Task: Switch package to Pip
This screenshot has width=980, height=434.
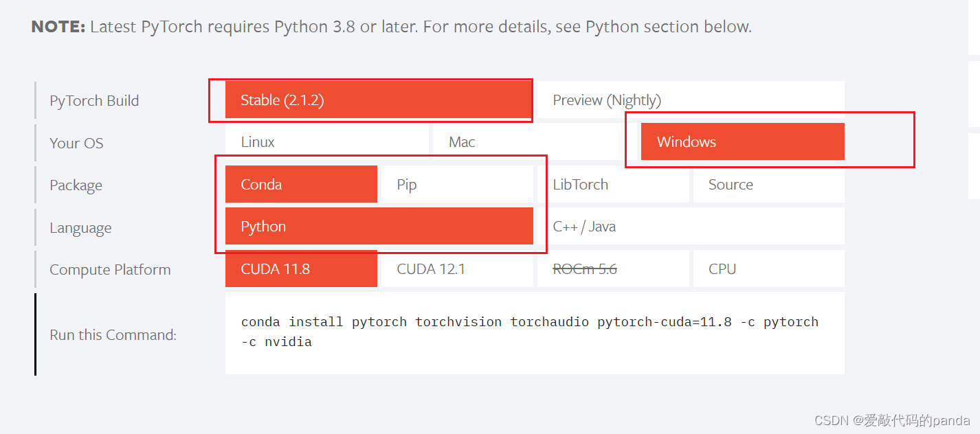Action: click(457, 184)
